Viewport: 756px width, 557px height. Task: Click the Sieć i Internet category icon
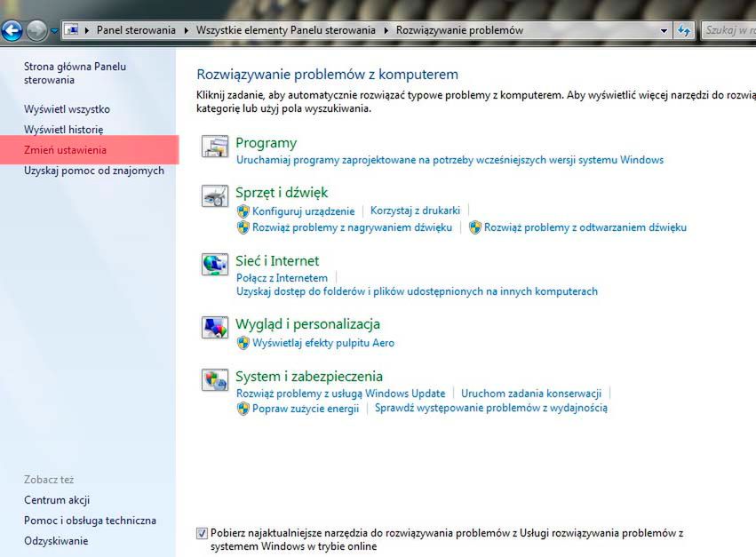tap(215, 264)
